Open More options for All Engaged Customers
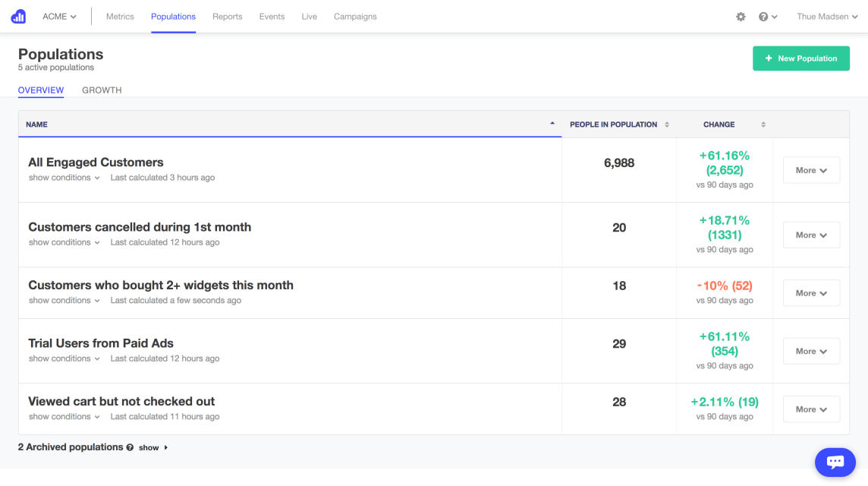Screen dimensions: 868x486 coord(811,170)
